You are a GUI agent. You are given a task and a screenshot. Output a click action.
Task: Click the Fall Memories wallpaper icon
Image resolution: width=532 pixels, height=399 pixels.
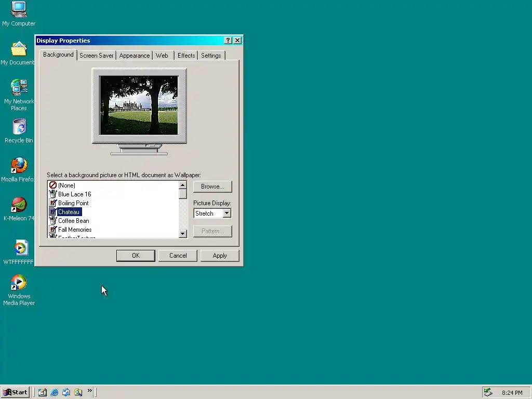tap(52, 229)
